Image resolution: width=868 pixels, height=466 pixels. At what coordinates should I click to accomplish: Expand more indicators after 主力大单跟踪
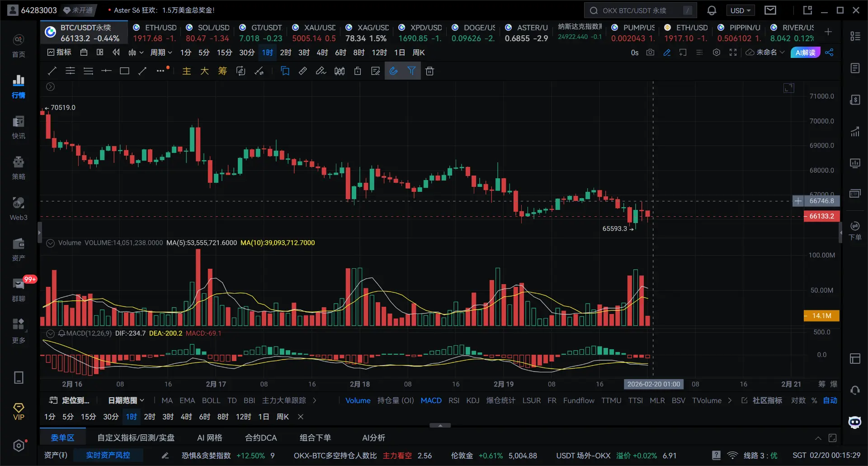coord(315,400)
